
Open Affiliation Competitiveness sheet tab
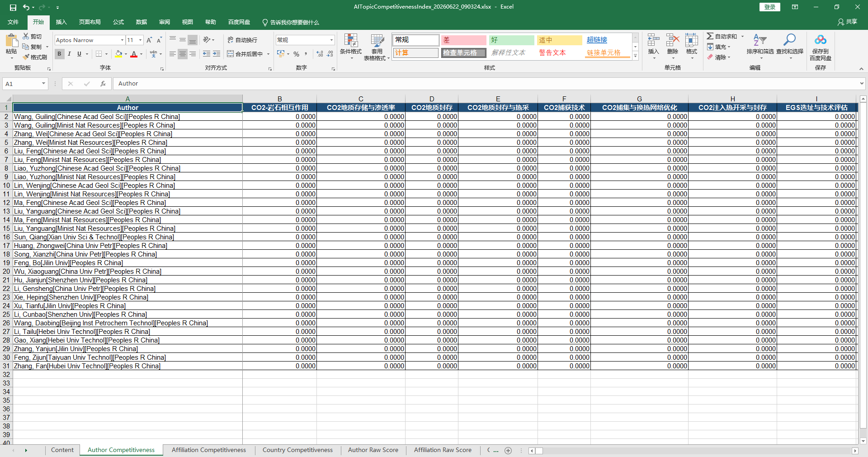[x=208, y=450]
